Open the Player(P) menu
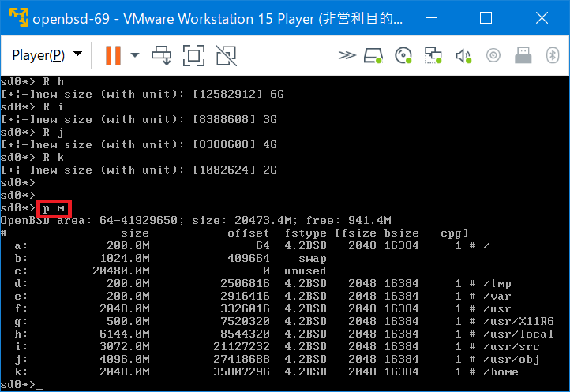Screen dimensions: 570x392 38,55
